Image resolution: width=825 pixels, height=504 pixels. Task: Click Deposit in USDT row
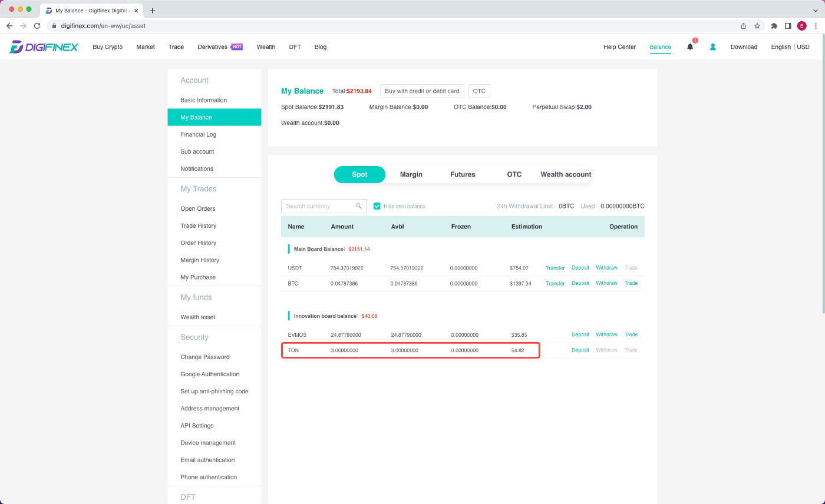pyautogui.click(x=580, y=268)
